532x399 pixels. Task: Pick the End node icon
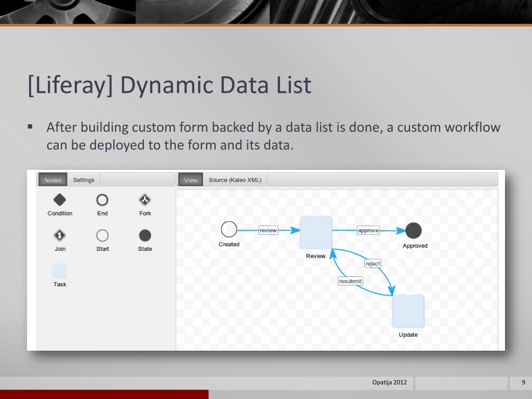(x=102, y=200)
